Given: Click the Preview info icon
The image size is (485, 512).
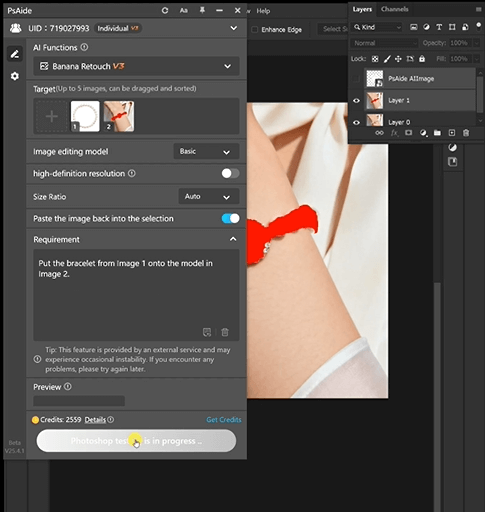Looking at the screenshot, I should click(x=68, y=387).
